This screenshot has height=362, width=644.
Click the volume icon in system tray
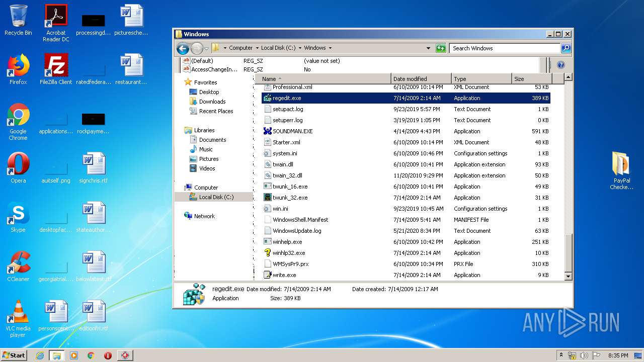[x=585, y=355]
